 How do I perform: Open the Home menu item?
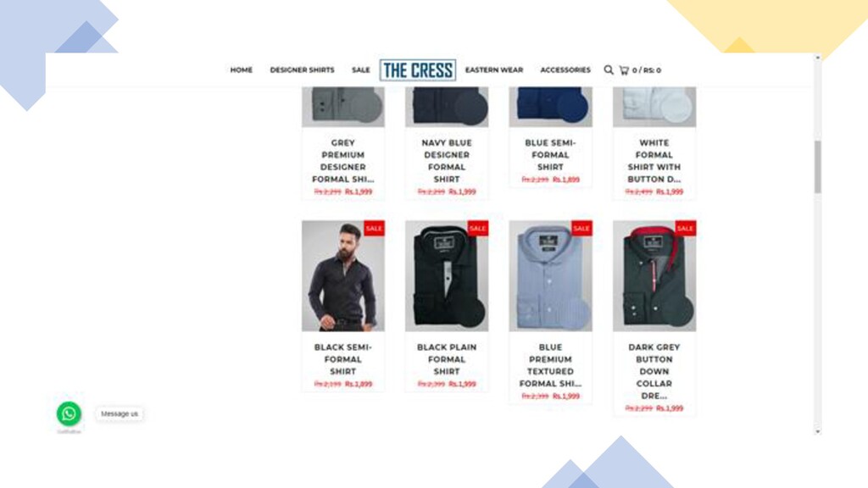pos(242,70)
